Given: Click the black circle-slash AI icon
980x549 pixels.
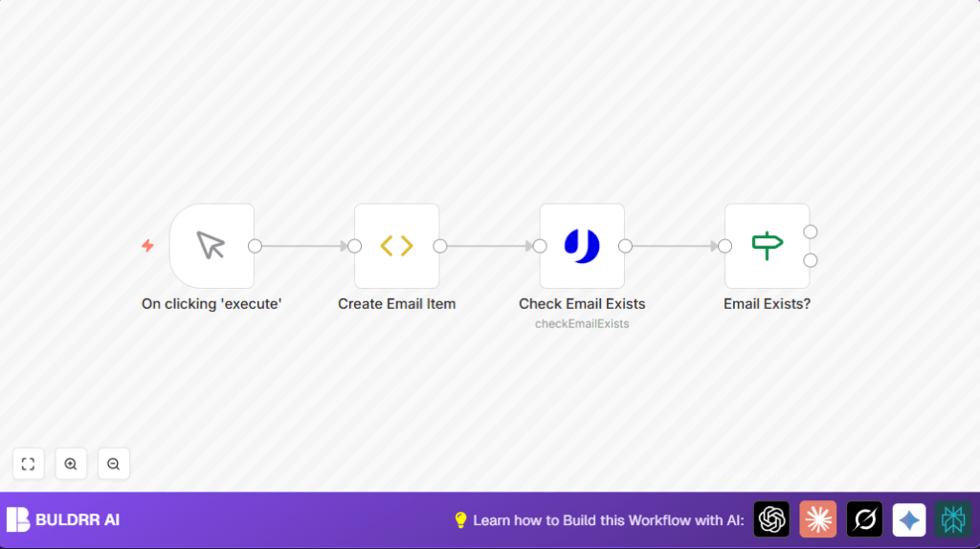Looking at the screenshot, I should 864,519.
